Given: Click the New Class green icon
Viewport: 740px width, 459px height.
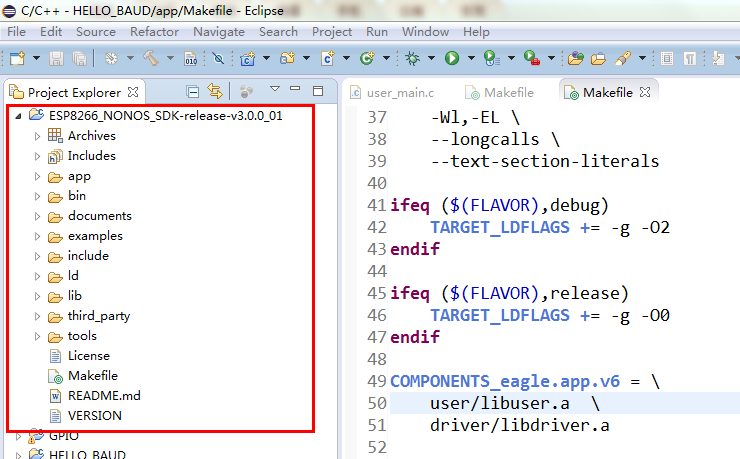Looking at the screenshot, I should (367, 58).
